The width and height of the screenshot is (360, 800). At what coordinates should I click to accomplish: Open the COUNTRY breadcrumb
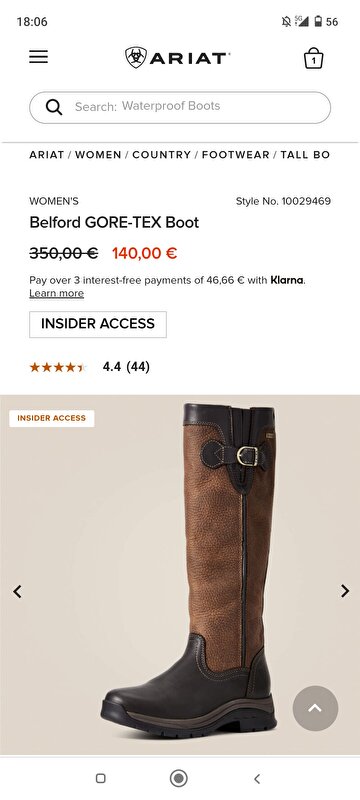162,155
